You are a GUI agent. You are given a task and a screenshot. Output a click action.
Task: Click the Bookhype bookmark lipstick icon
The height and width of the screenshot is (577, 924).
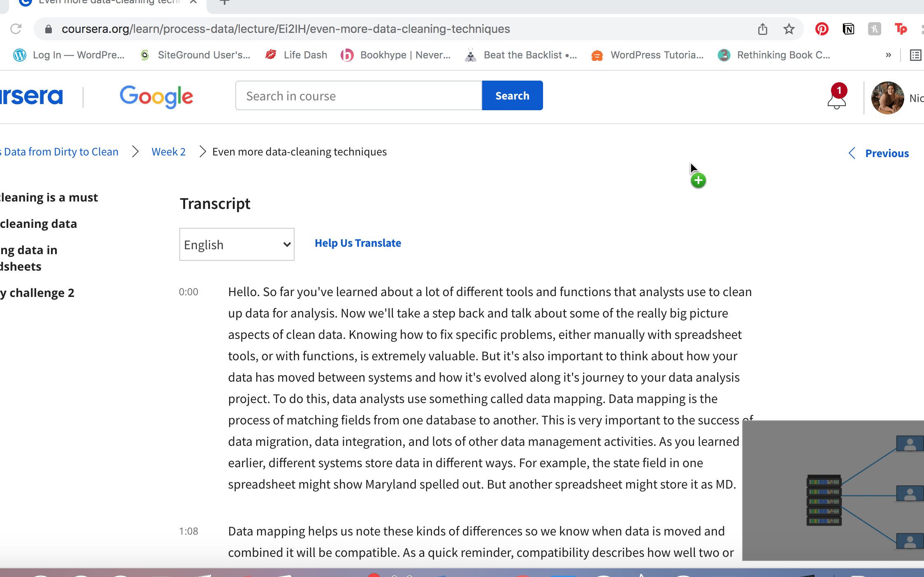click(x=347, y=55)
